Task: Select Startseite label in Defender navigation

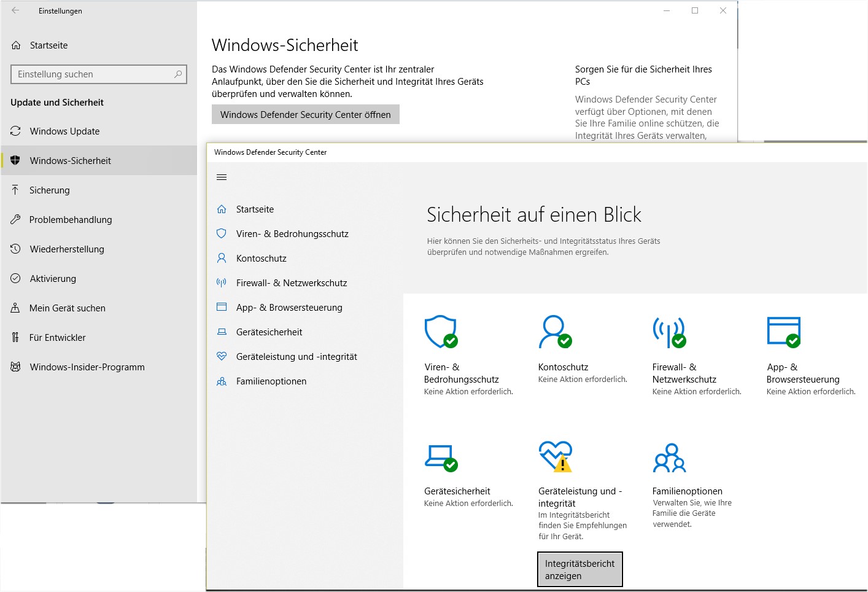Action: pos(255,209)
